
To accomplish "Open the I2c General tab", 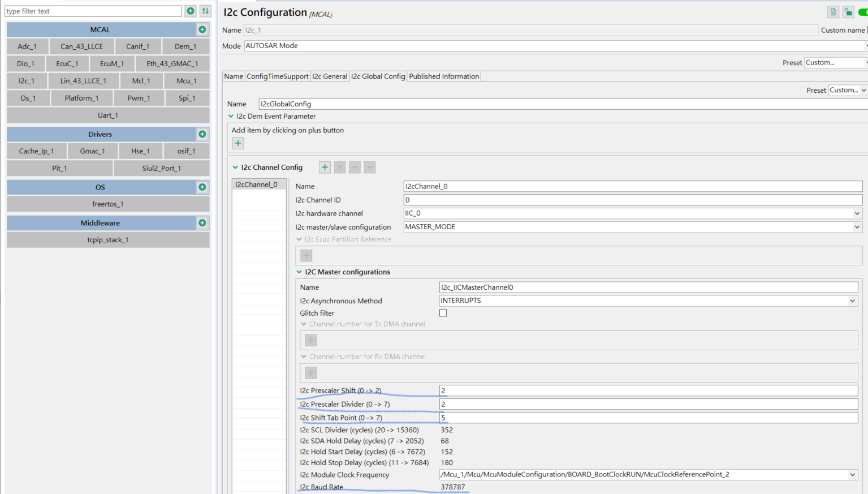I will [330, 76].
